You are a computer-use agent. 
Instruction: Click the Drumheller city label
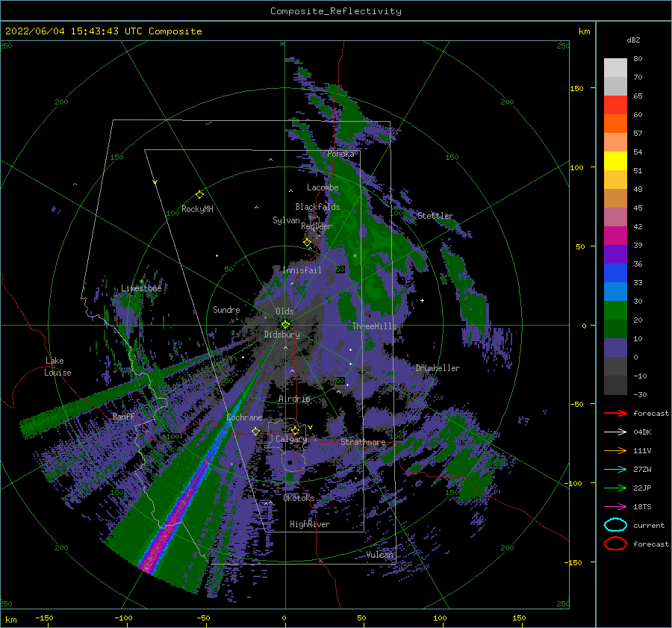[438, 368]
